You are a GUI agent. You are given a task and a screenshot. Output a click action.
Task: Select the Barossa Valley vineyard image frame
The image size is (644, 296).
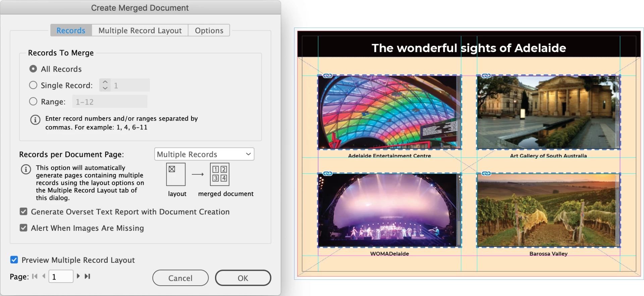pos(548,210)
